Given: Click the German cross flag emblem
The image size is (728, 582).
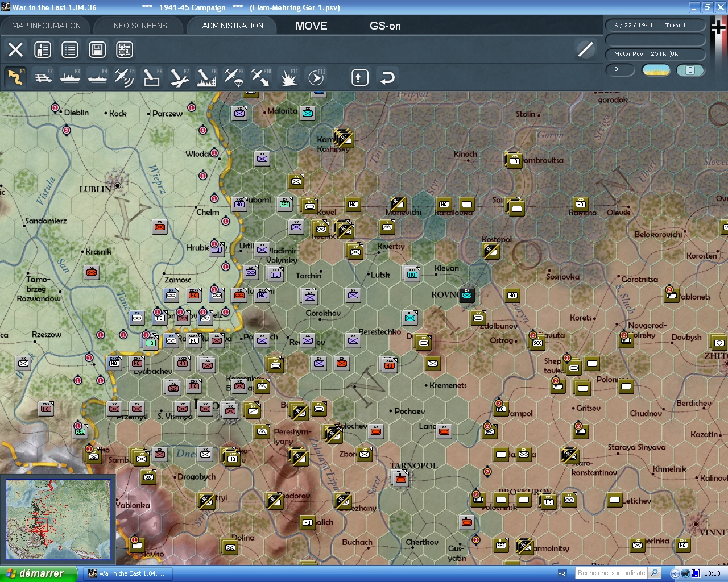Looking at the screenshot, I should pos(719,27).
